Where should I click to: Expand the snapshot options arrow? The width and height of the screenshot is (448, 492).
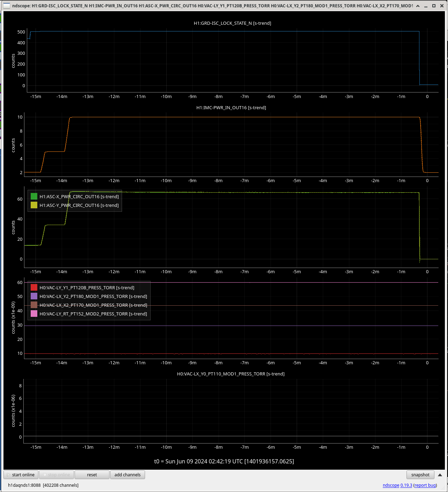tap(440, 475)
